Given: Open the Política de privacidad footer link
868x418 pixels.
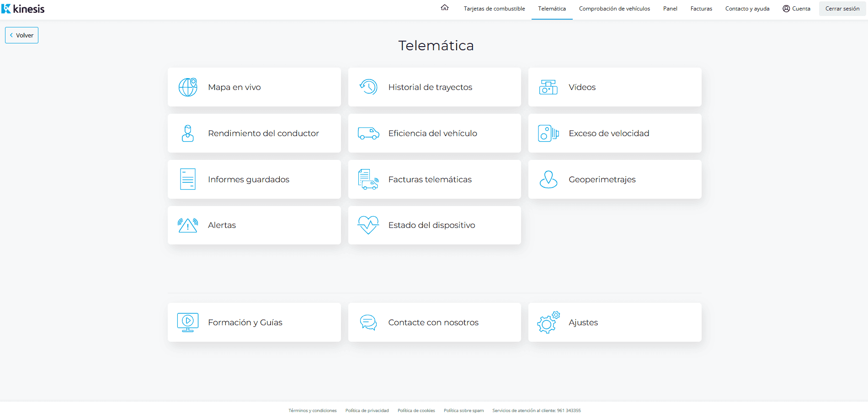Looking at the screenshot, I should 367,411.
